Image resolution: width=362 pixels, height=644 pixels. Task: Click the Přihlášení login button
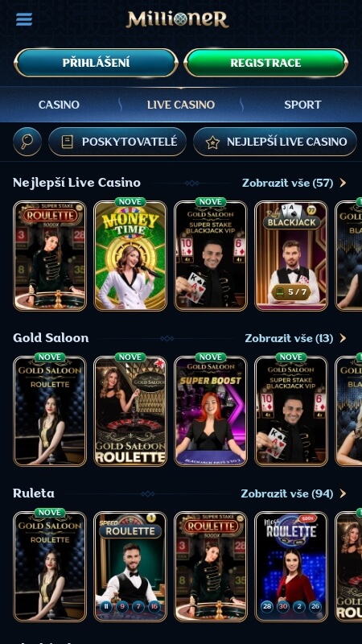click(x=96, y=63)
